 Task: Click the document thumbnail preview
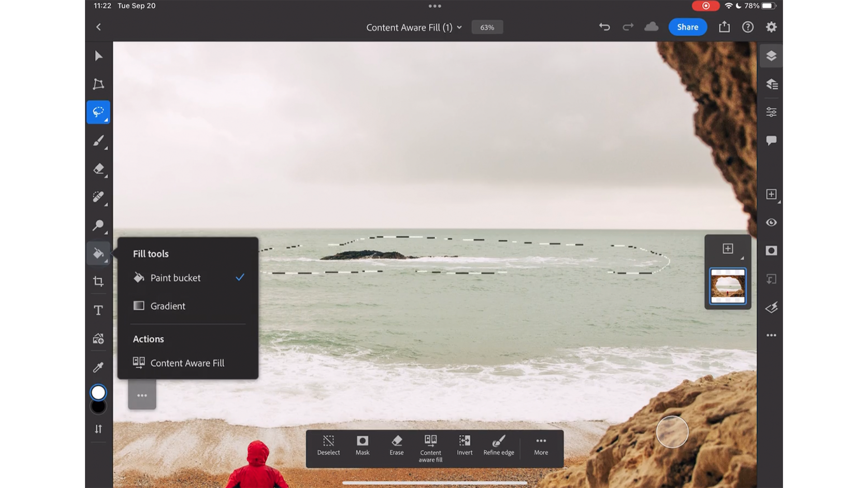pos(727,286)
